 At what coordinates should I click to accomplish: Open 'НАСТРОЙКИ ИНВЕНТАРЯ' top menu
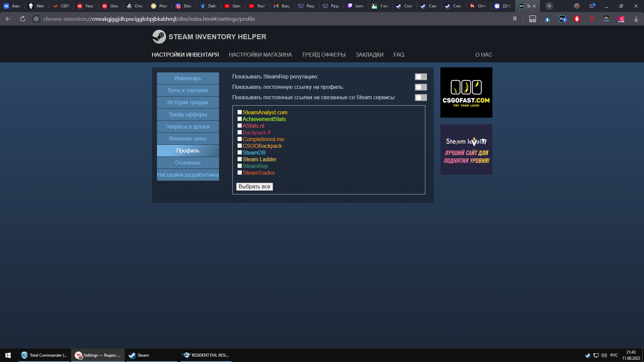(185, 55)
